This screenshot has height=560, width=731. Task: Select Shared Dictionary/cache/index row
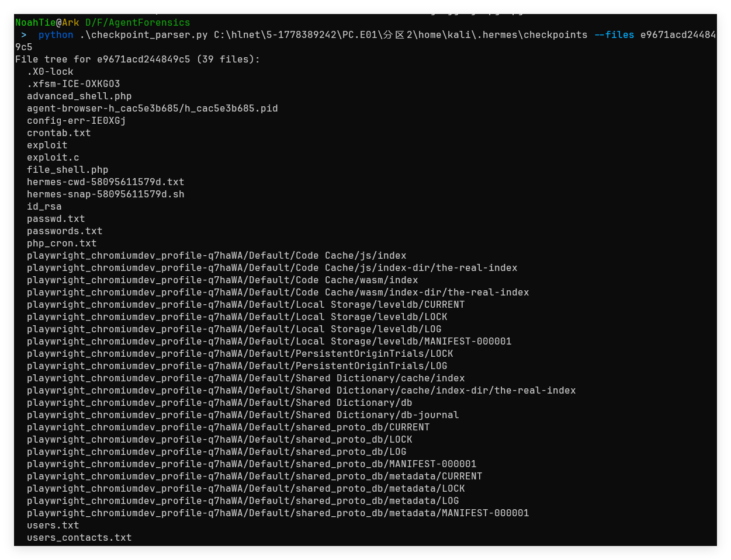pyautogui.click(x=246, y=378)
